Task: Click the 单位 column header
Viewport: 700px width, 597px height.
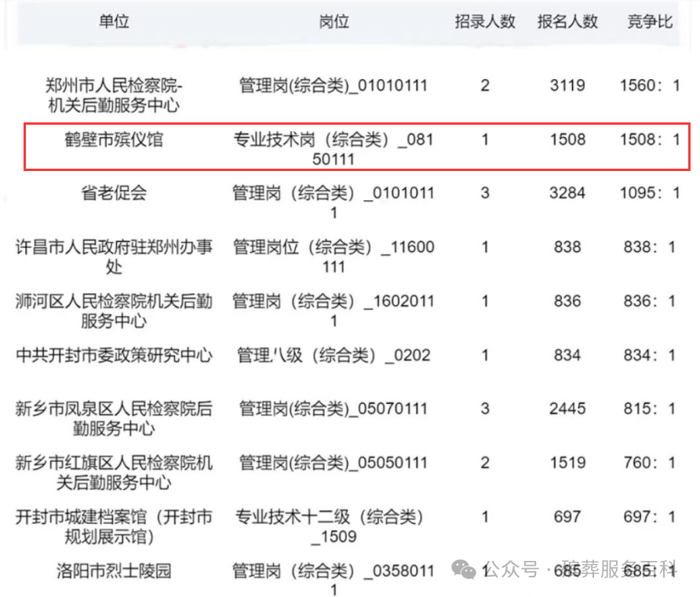Action: click(x=114, y=22)
